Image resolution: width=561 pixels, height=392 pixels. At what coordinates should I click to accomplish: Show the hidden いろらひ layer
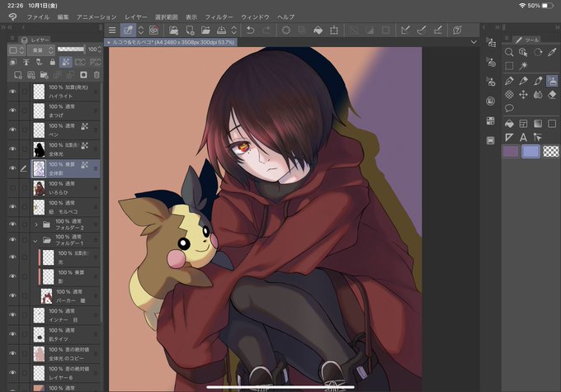point(12,187)
